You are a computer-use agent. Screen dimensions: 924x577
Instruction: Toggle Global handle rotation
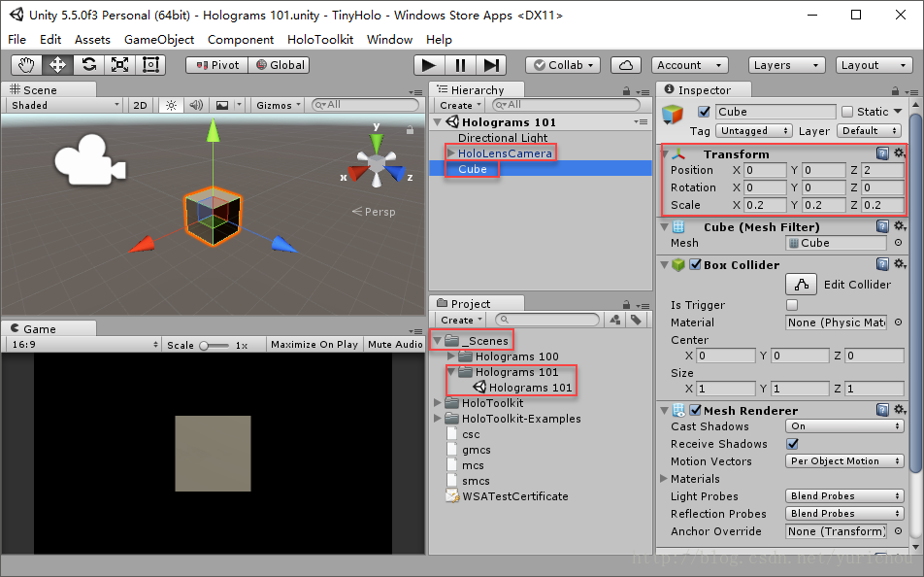click(x=280, y=65)
